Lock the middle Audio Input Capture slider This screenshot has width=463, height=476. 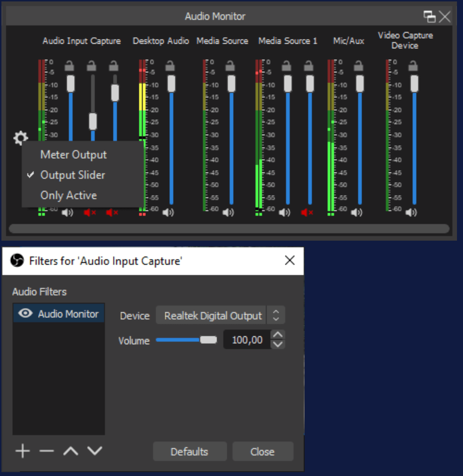coord(92,66)
